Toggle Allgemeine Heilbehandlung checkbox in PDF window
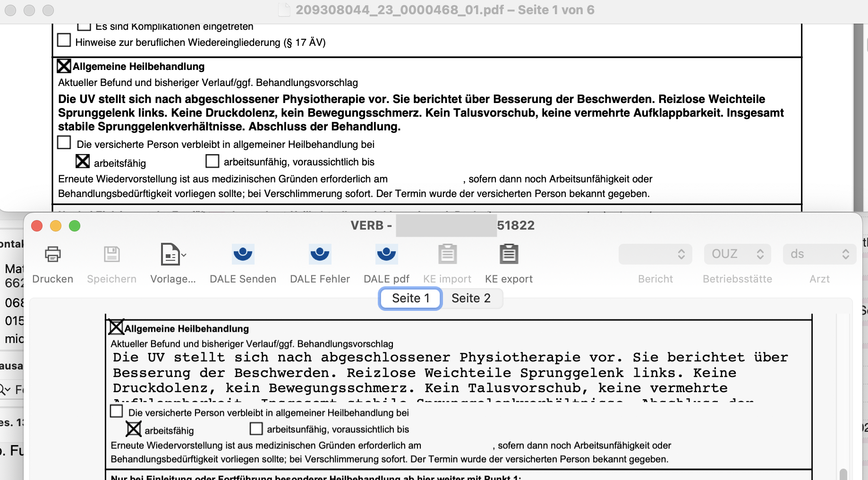This screenshot has height=480, width=868. (x=64, y=66)
